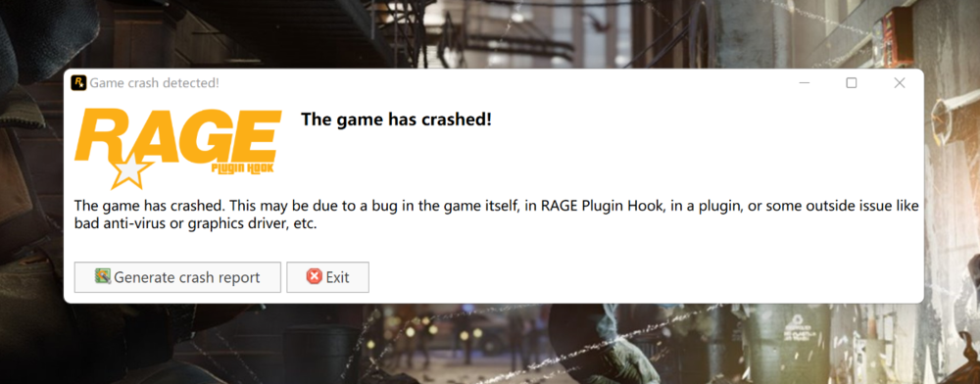Close the Game crash detected window
Image resolution: width=980 pixels, height=384 pixels.
(900, 83)
